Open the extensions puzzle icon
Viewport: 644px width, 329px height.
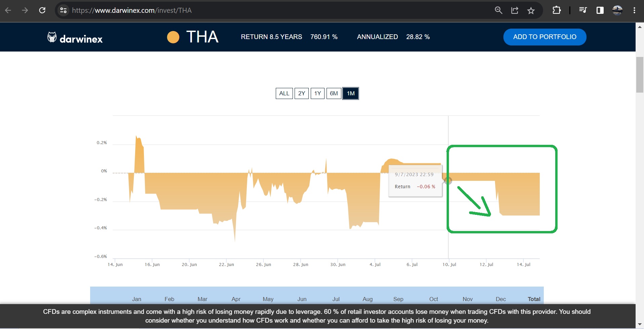(x=557, y=10)
